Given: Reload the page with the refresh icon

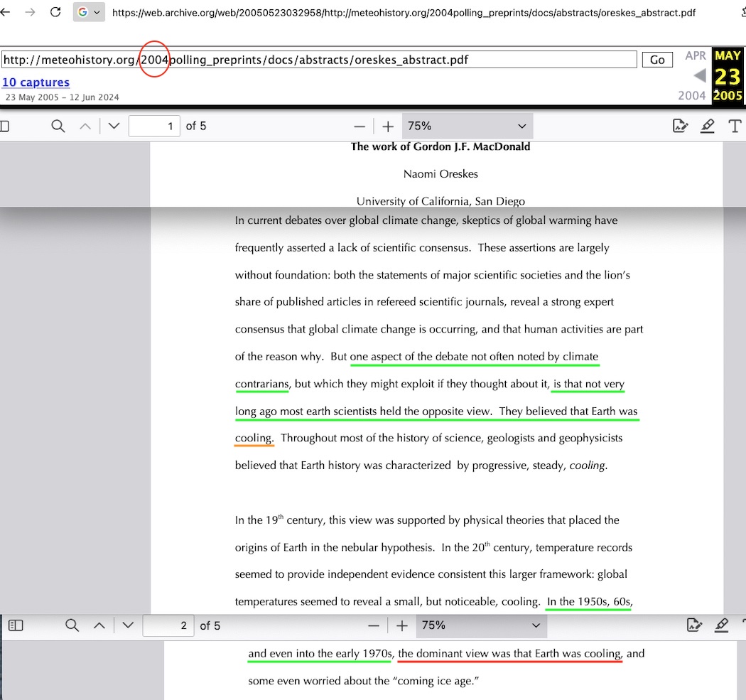Looking at the screenshot, I should tap(55, 13).
